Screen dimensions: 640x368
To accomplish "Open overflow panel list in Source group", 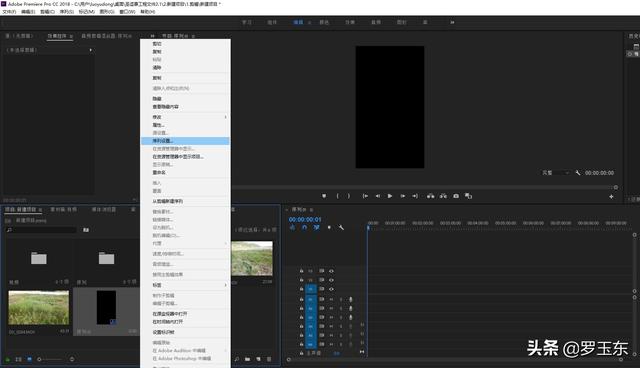I will 152,36.
